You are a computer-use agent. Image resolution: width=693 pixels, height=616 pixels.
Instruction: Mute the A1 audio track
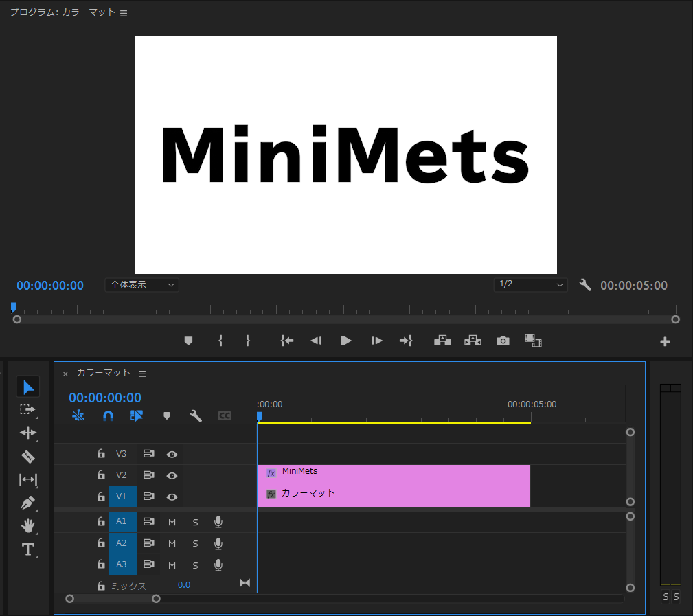pos(171,521)
